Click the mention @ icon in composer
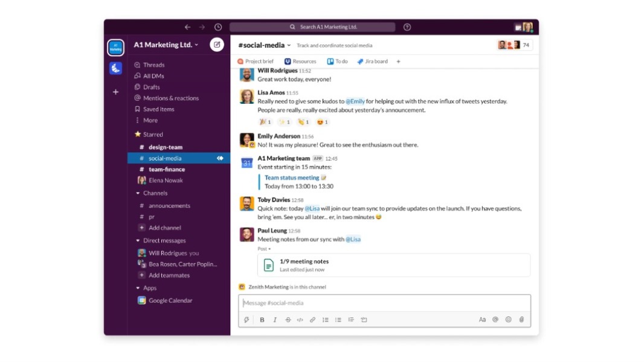The height and width of the screenshot is (362, 644). click(x=495, y=320)
